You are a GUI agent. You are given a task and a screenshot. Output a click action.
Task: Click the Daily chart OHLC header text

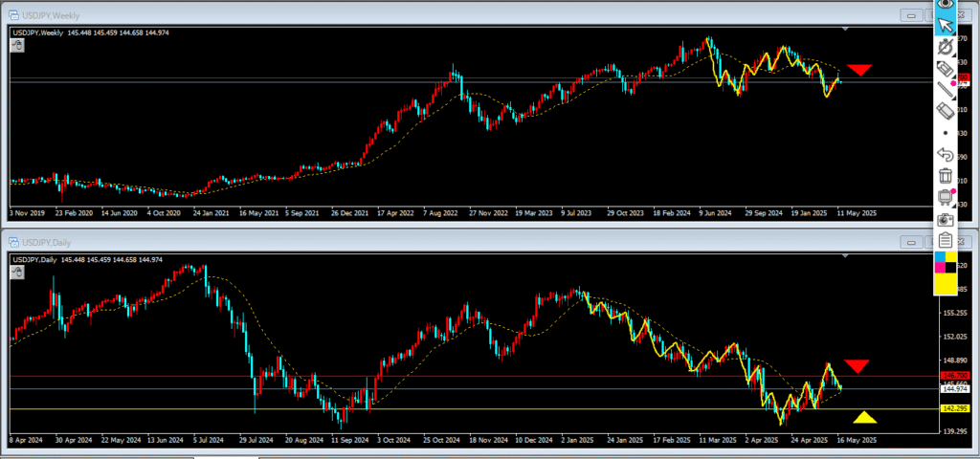tap(87, 259)
